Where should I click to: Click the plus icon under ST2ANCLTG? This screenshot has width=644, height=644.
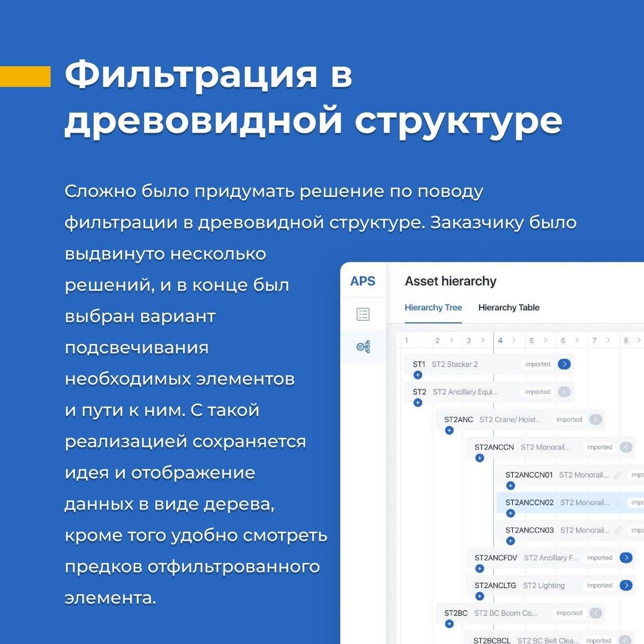click(479, 596)
